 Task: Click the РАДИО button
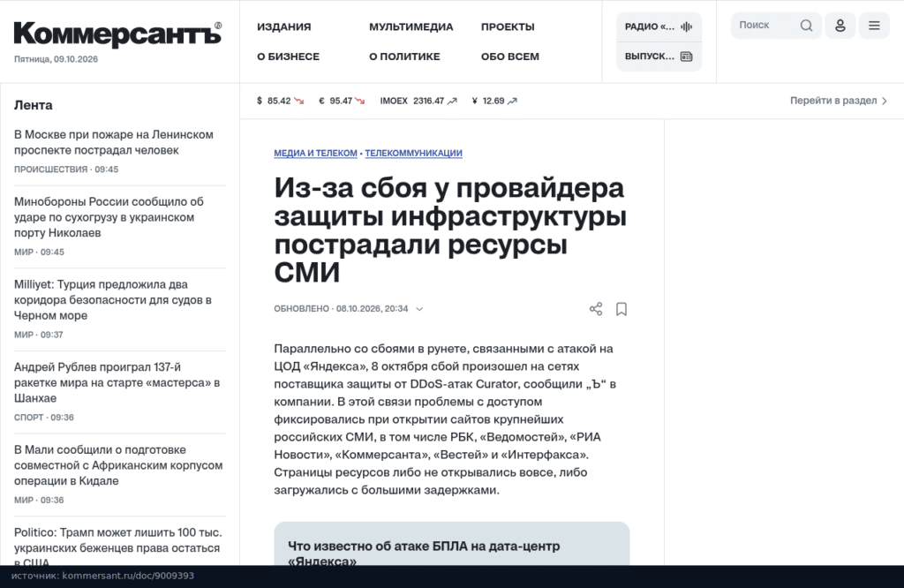[659, 26]
